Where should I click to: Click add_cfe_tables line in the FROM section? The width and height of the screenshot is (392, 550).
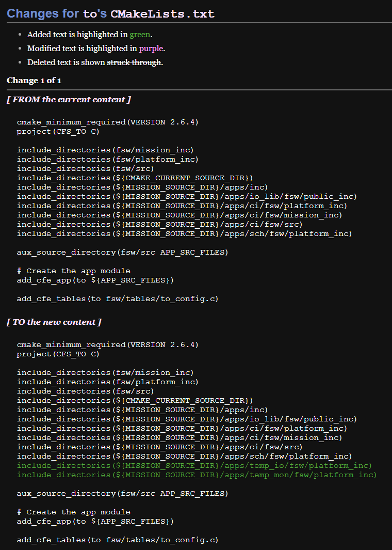[117, 299]
